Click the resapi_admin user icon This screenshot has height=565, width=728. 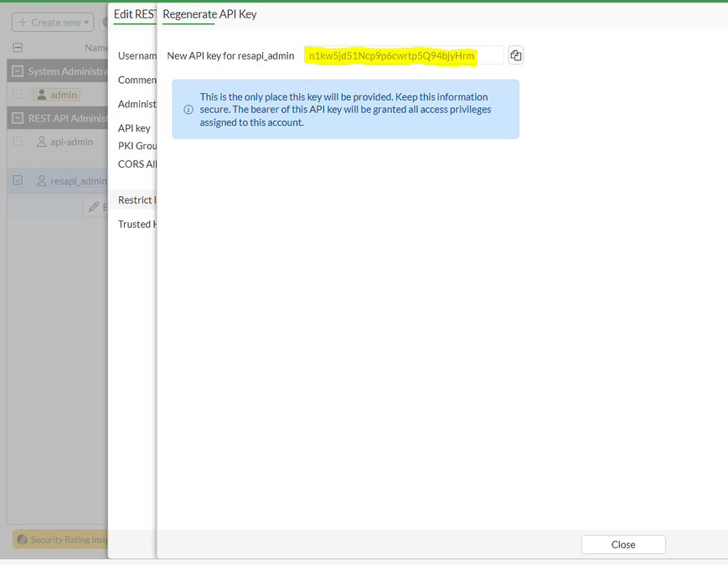click(x=41, y=181)
